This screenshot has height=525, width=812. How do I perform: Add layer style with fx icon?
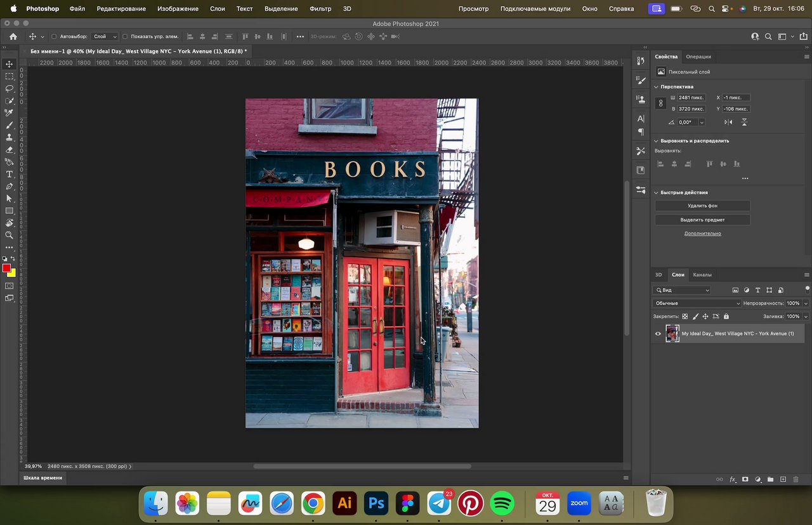click(x=733, y=479)
